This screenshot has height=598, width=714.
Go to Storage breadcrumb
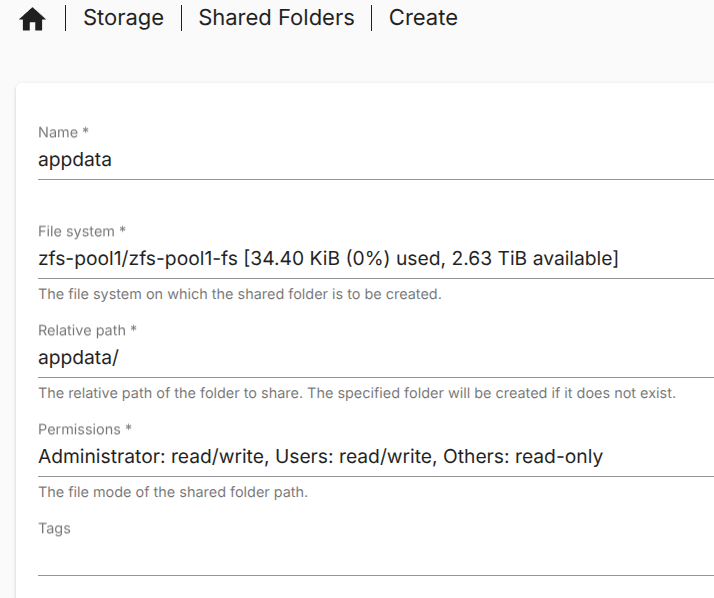(x=123, y=18)
